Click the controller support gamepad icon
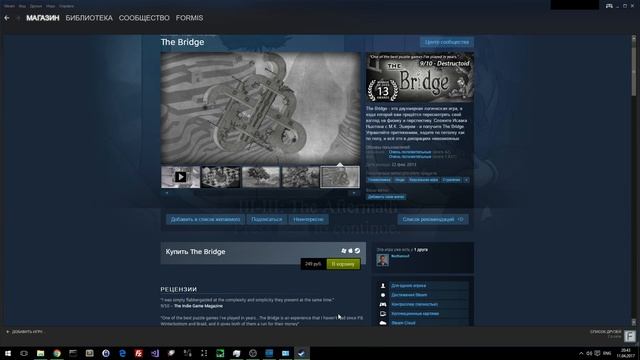Screen dimensions: 640x360 click(x=383, y=304)
